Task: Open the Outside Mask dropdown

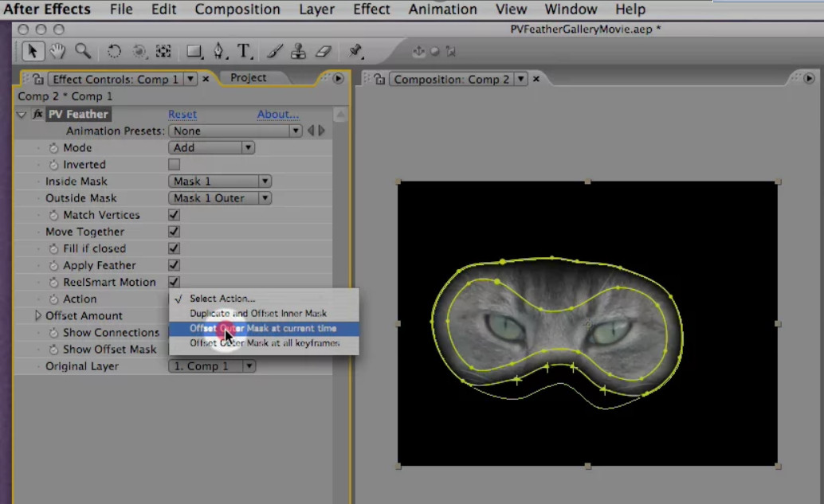Action: click(220, 198)
